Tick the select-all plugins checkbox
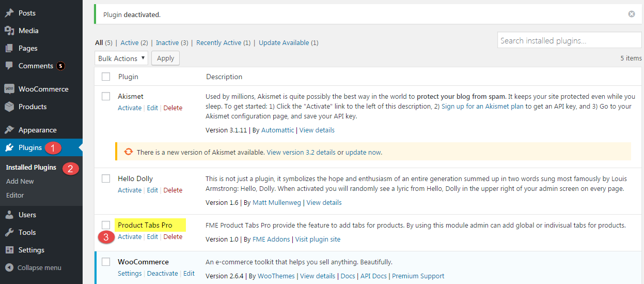Screen dimensions: 644x284 106,77
